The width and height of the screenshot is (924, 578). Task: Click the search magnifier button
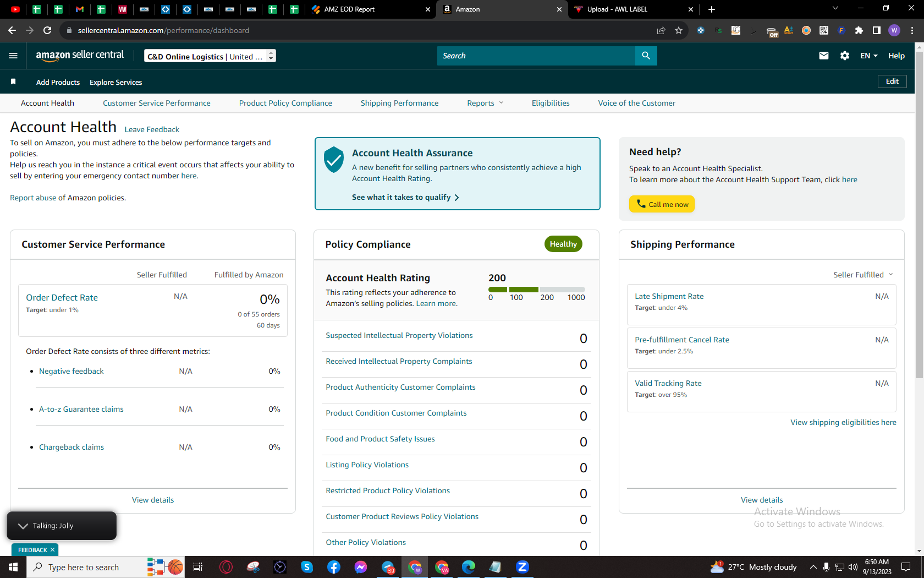(x=646, y=56)
